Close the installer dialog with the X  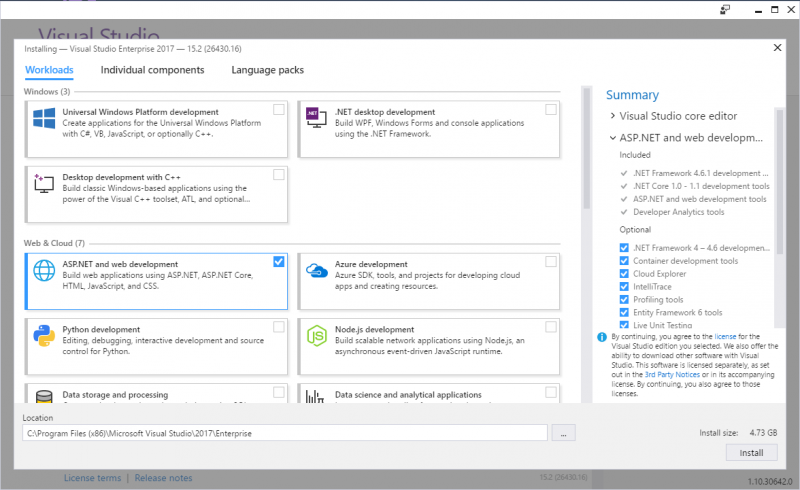(777, 47)
